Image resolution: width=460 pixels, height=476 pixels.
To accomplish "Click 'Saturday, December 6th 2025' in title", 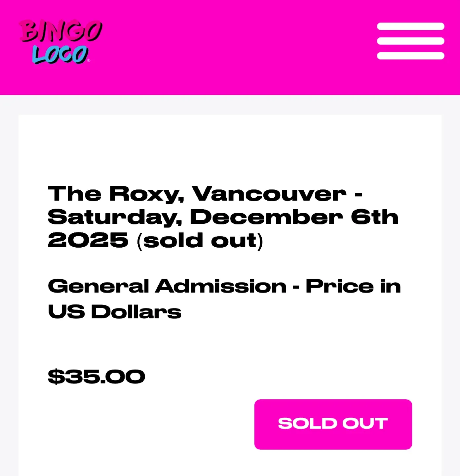I will tap(223, 217).
